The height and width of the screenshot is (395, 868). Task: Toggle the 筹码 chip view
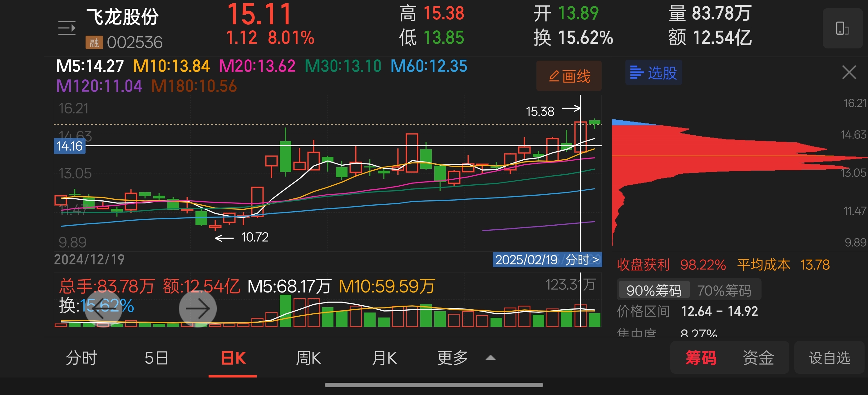(701, 357)
